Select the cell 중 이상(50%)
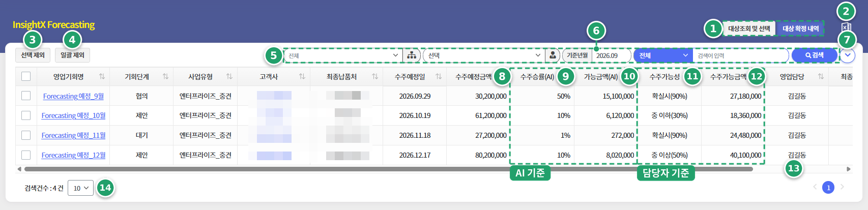This screenshot has width=868, height=210. click(x=669, y=155)
